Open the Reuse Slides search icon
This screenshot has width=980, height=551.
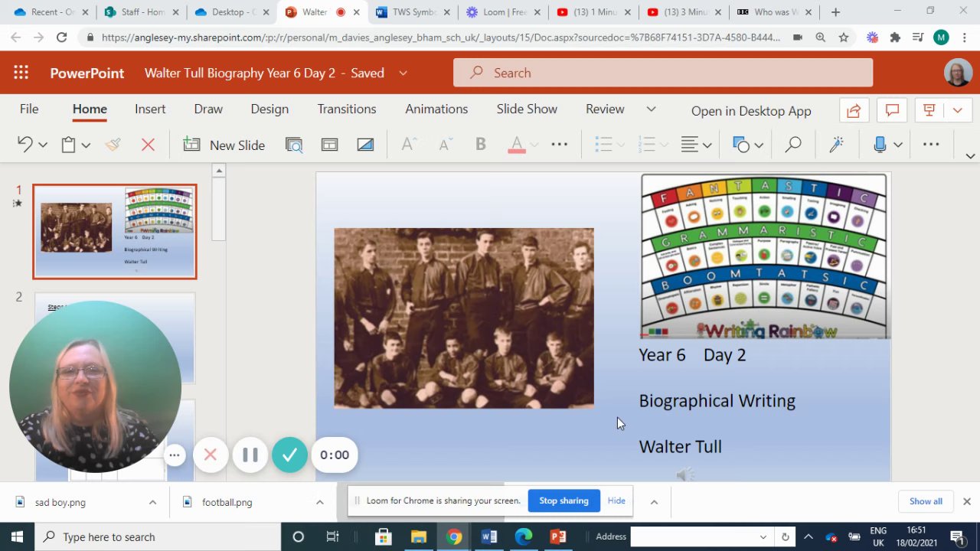[x=294, y=145]
